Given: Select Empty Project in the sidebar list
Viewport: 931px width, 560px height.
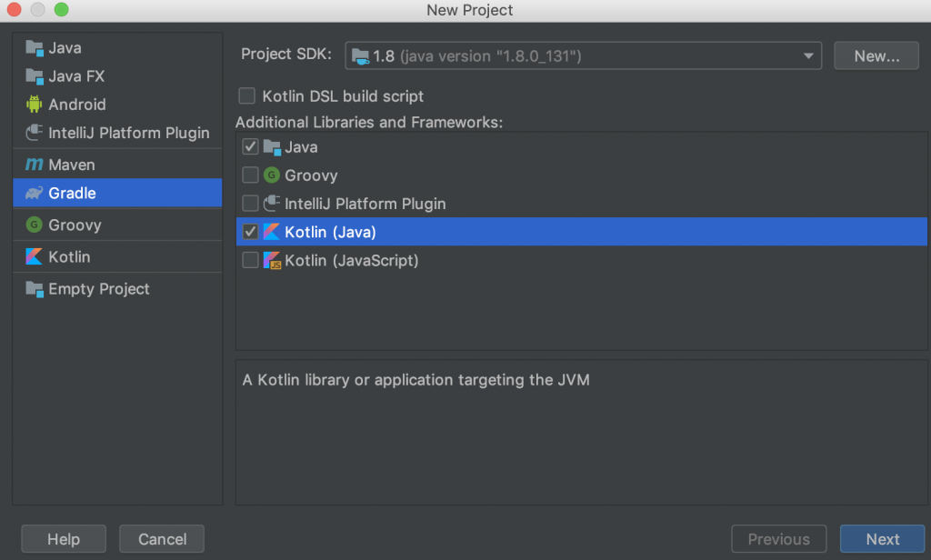Looking at the screenshot, I should [x=99, y=289].
